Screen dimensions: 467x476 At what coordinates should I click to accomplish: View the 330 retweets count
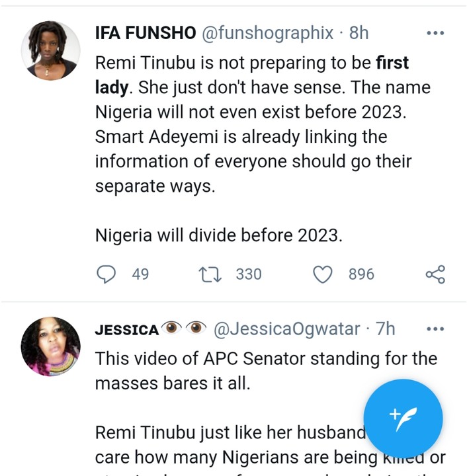[x=249, y=274]
